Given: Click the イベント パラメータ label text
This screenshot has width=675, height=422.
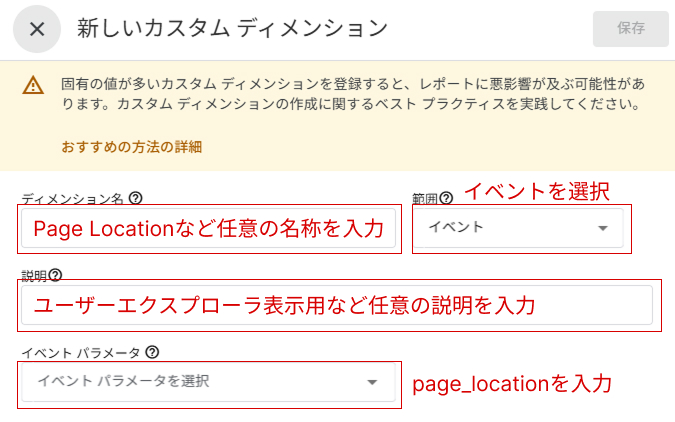Looking at the screenshot, I should coord(80,352).
